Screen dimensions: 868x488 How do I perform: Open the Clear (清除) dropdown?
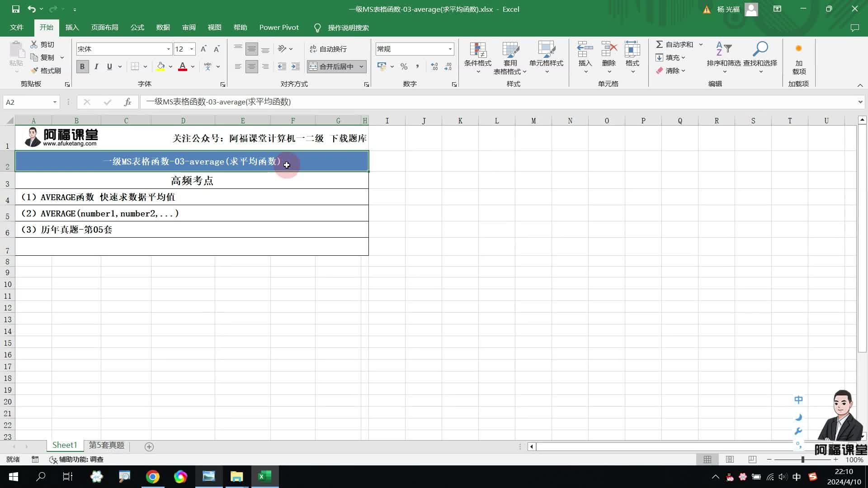671,70
